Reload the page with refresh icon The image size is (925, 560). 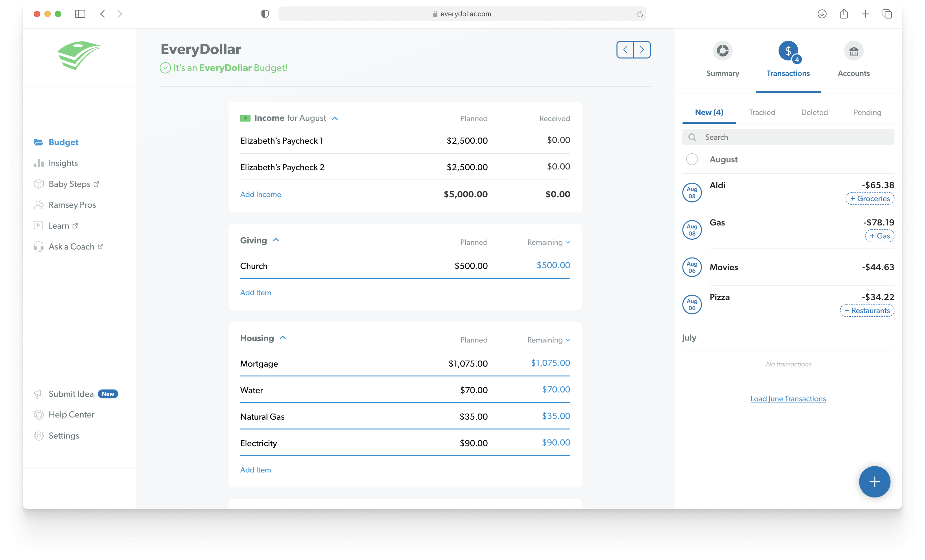640,14
